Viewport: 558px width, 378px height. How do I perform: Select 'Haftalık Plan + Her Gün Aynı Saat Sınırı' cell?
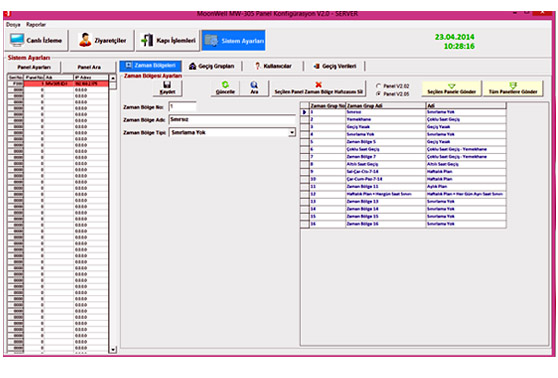tap(466, 194)
